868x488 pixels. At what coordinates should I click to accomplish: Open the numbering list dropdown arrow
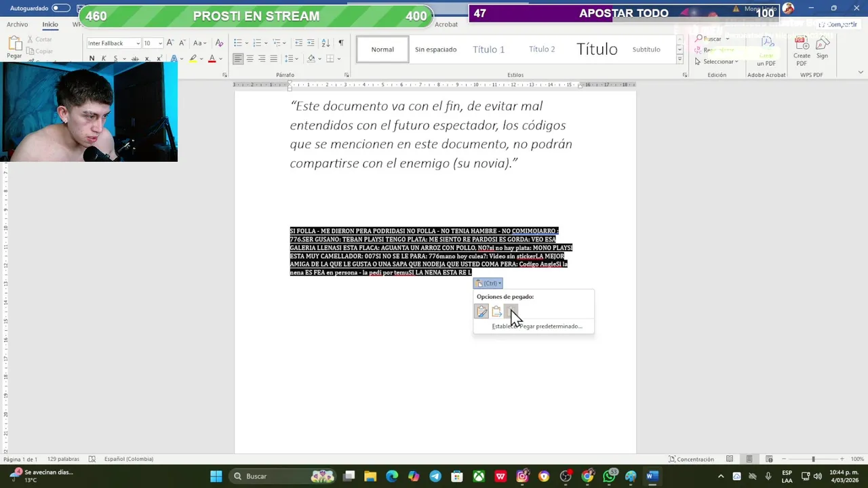tap(266, 43)
